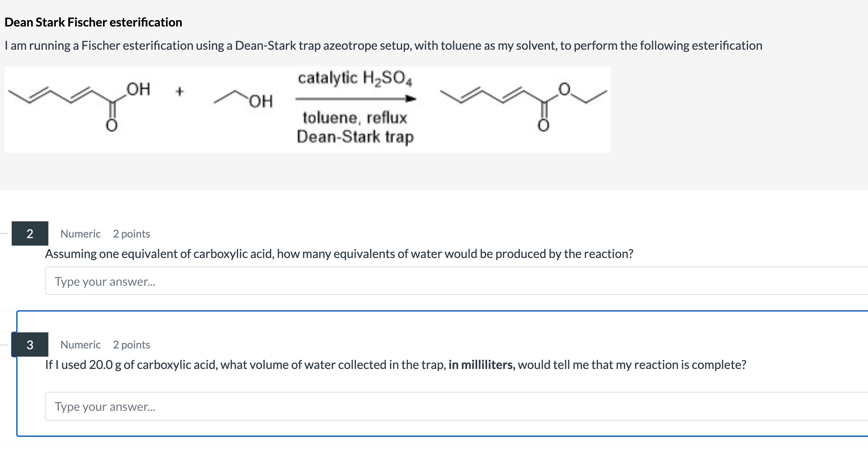The image size is (868, 463).
Task: Click the question 2 prompt about water equivalents
Action: (339, 254)
